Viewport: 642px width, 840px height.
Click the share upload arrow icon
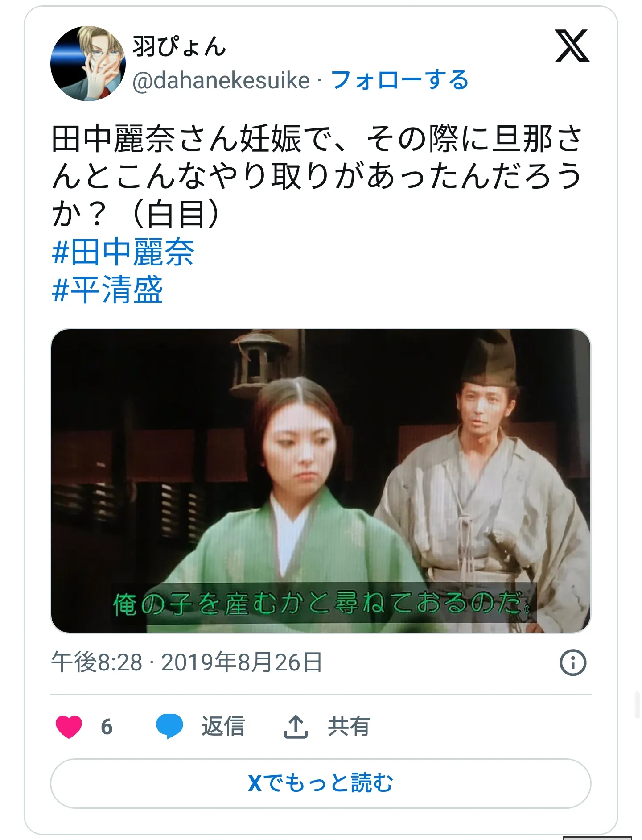point(296,726)
